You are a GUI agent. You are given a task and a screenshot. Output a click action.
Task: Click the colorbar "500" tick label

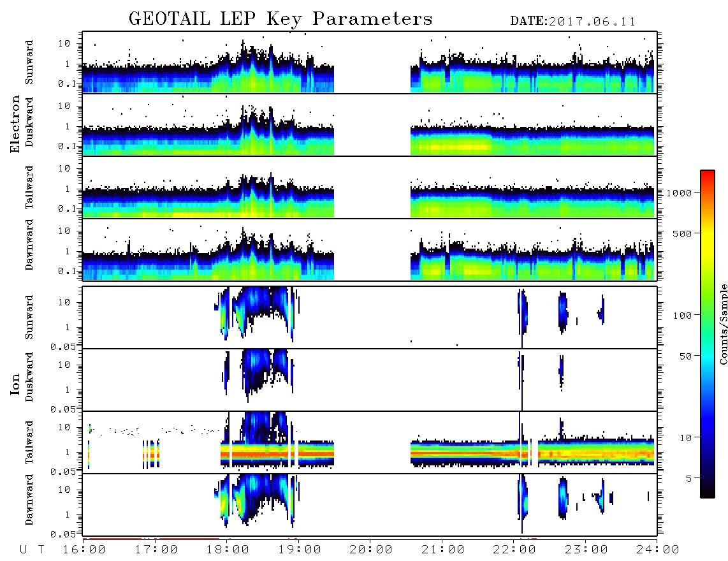[x=683, y=233]
